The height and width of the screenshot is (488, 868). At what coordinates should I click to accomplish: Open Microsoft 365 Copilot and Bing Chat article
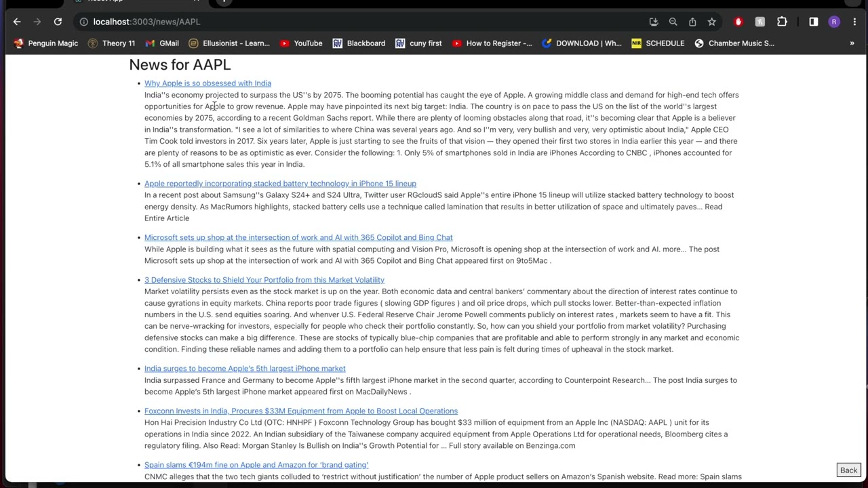298,238
